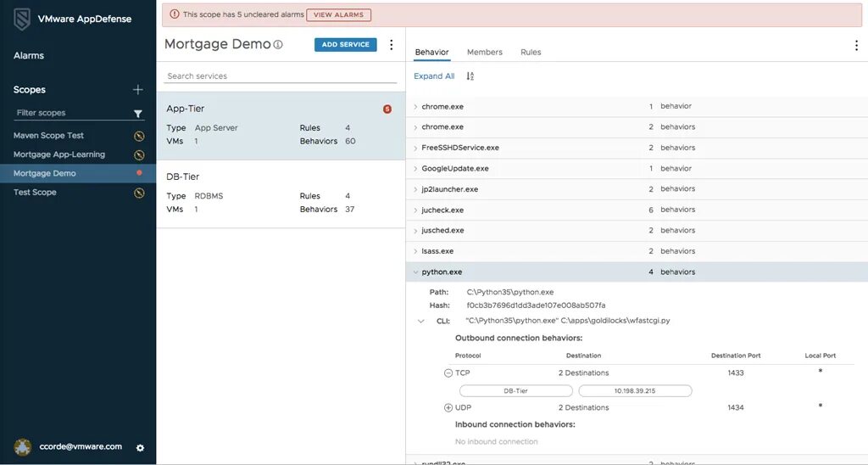Screen dimensions: 868x465
Task: Click red alarm dot beside Mortgage Demo scope
Action: [x=140, y=173]
